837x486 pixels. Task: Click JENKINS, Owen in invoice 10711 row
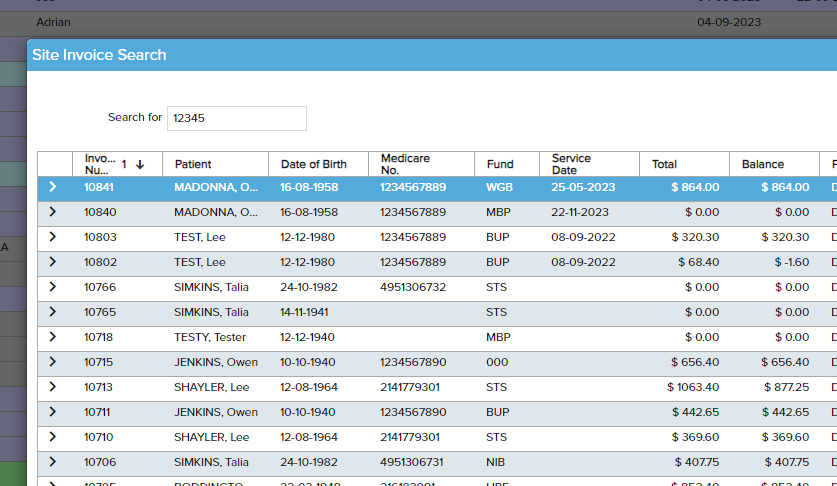pos(216,412)
